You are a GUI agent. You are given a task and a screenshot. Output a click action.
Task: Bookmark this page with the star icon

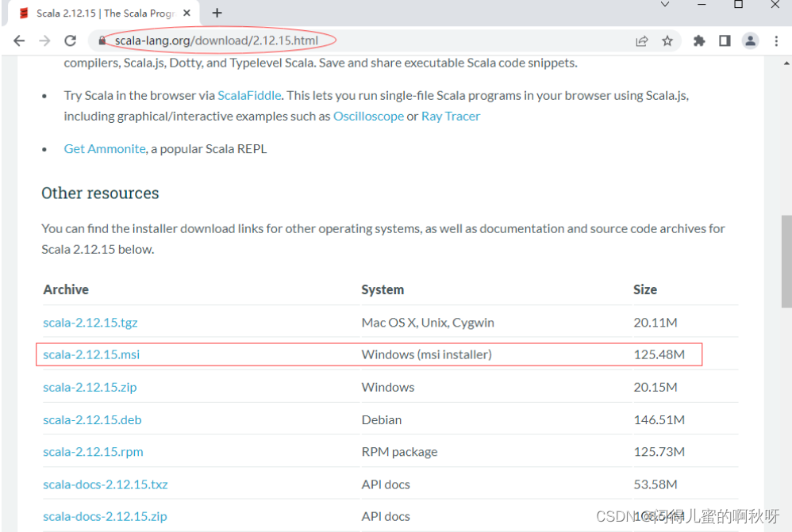[667, 41]
